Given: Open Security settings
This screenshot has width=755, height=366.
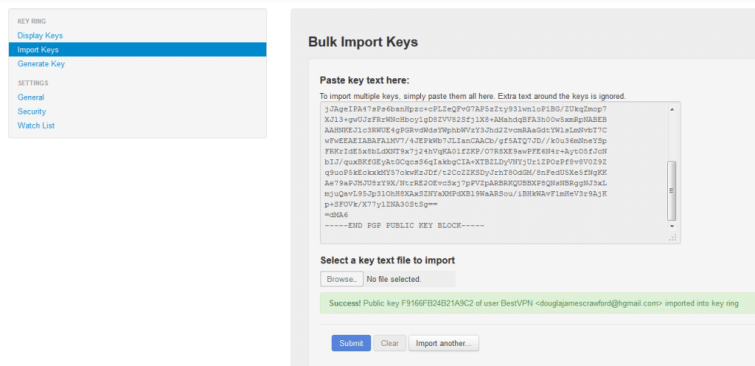Looking at the screenshot, I should coord(32,111).
